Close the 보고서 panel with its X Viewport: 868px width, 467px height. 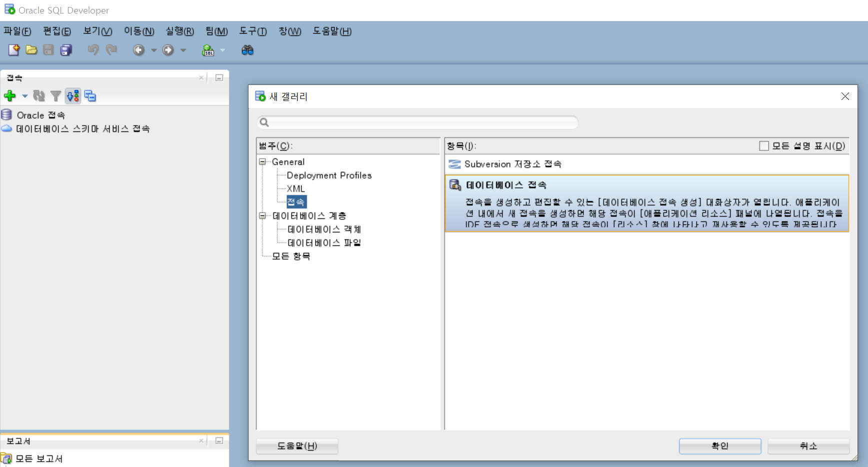tap(201, 440)
